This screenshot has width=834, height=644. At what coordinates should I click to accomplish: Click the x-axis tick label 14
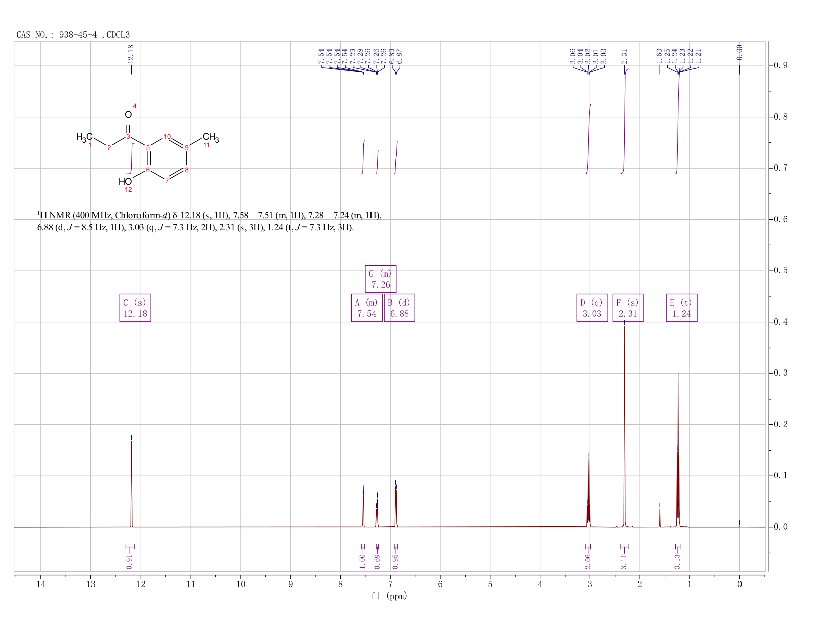point(41,584)
